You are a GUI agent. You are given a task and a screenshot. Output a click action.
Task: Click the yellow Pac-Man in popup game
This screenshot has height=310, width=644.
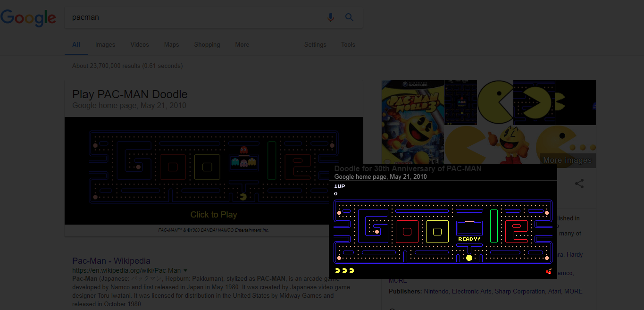pyautogui.click(x=469, y=258)
